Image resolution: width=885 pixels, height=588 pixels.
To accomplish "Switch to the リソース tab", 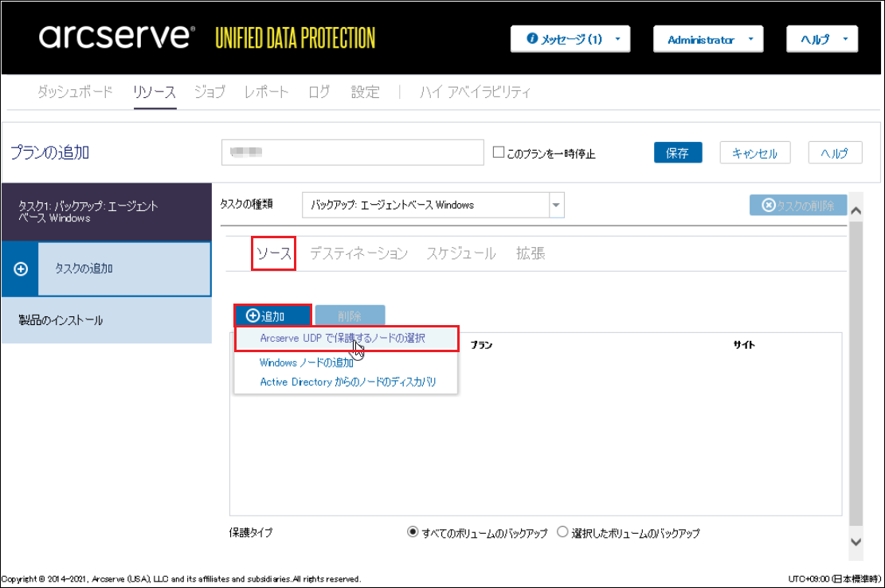I will coord(155,92).
